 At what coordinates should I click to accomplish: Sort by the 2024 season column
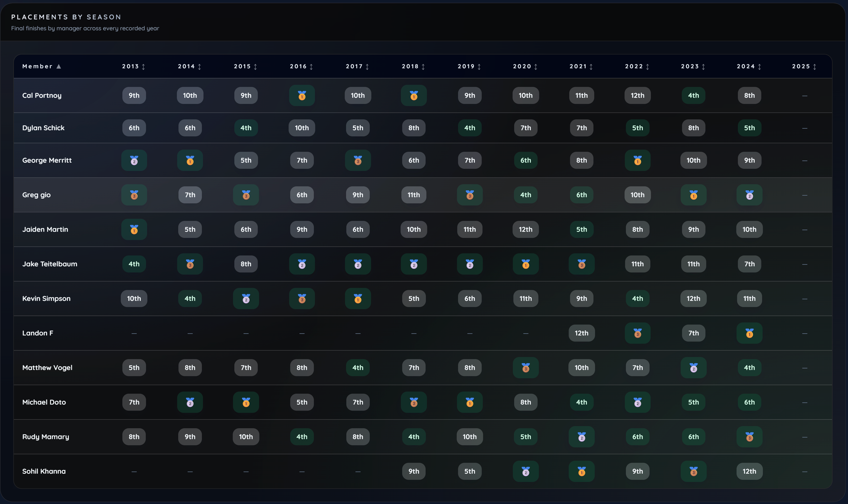click(749, 66)
